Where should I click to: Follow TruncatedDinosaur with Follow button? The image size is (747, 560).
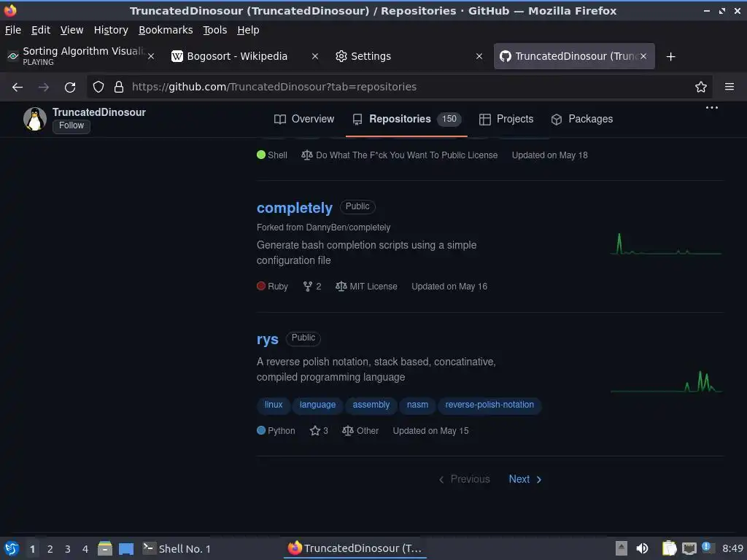point(71,125)
